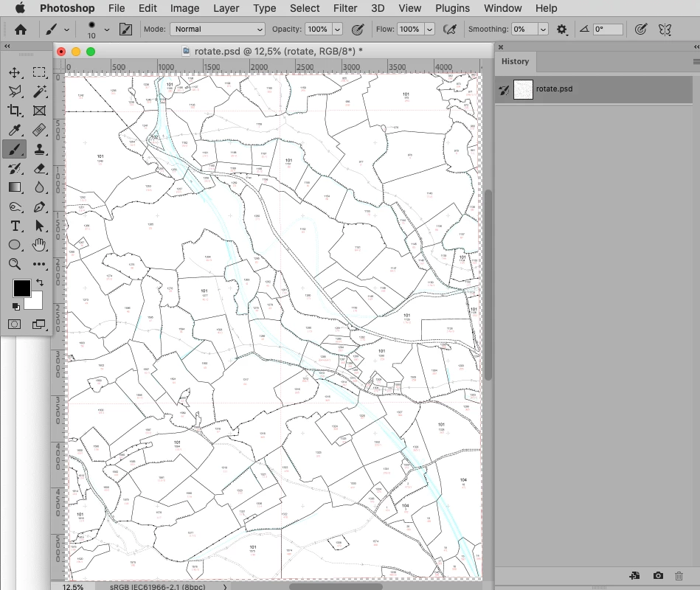Viewport: 700px width, 590px height.
Task: Pick the Clone Stamp tool
Action: point(39,149)
